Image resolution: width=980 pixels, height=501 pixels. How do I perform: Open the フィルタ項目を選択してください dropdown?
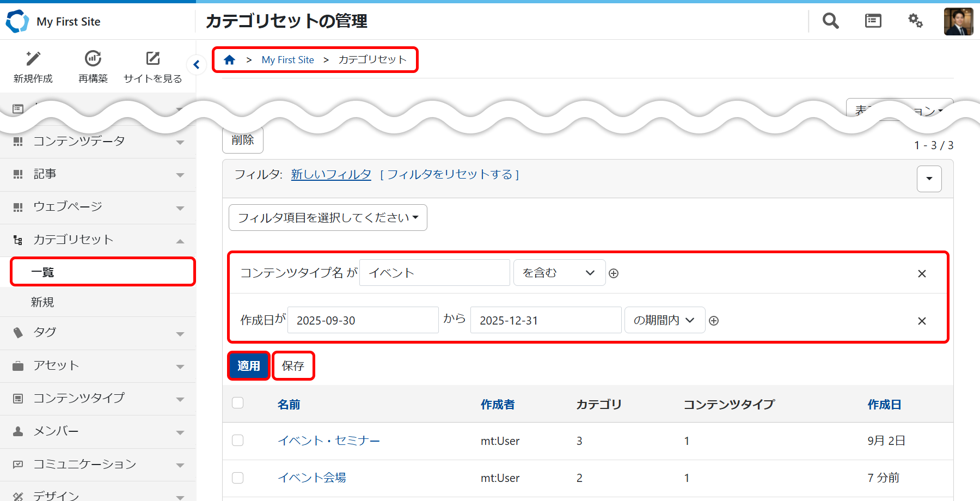328,218
